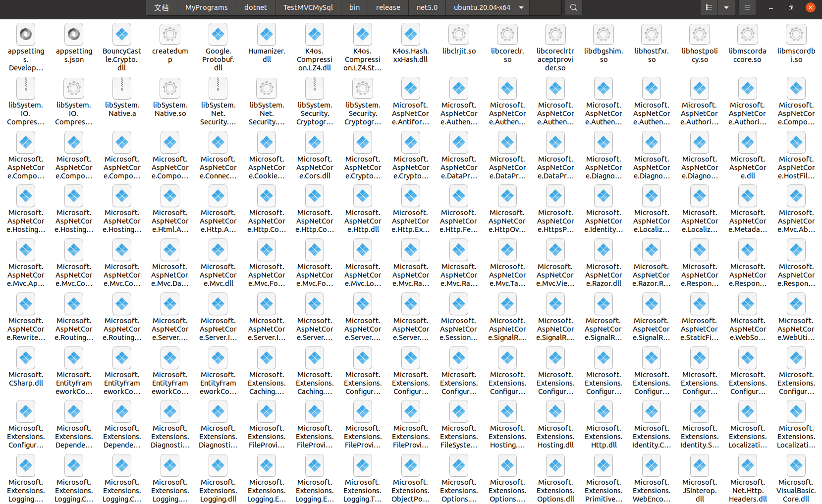Select the libmscordbi.so icon
Screen dimensions: 822x504
pyautogui.click(x=796, y=34)
